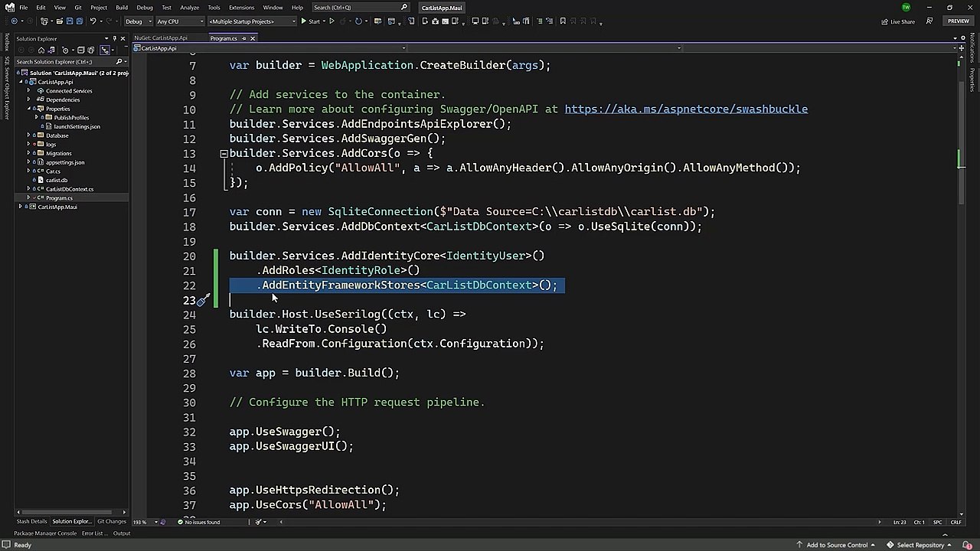The width and height of the screenshot is (980, 551).
Task: Select launchSettings.json in Solution Explorer
Action: point(77,126)
